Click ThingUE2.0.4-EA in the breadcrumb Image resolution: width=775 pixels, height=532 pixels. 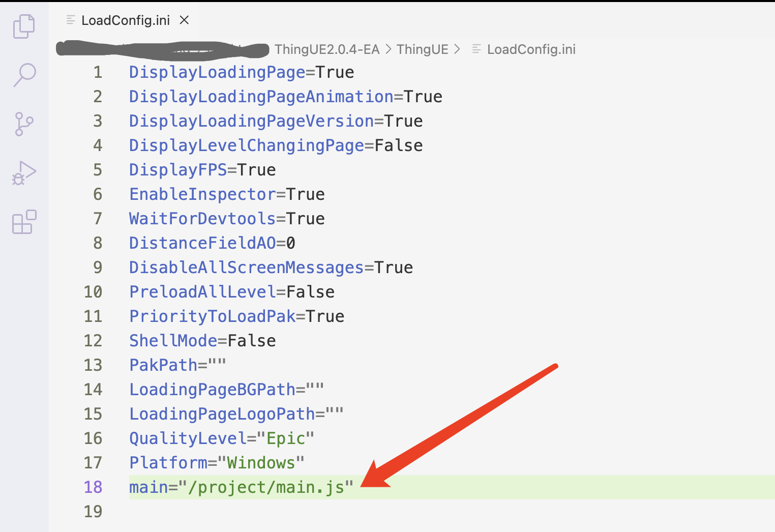tap(327, 49)
